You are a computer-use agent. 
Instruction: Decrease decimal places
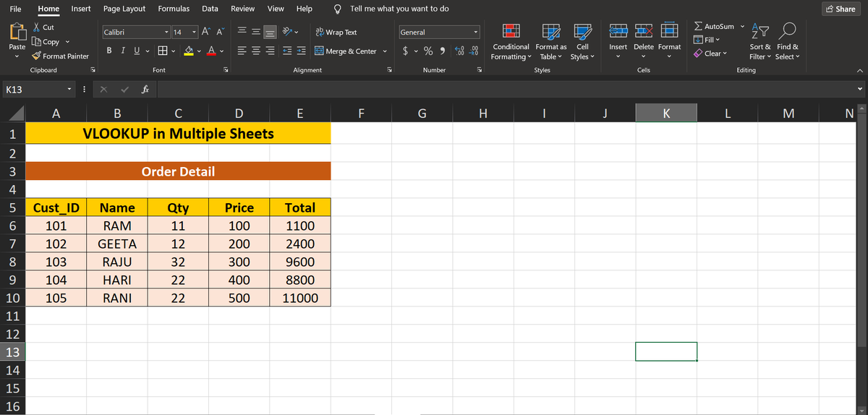(475, 51)
